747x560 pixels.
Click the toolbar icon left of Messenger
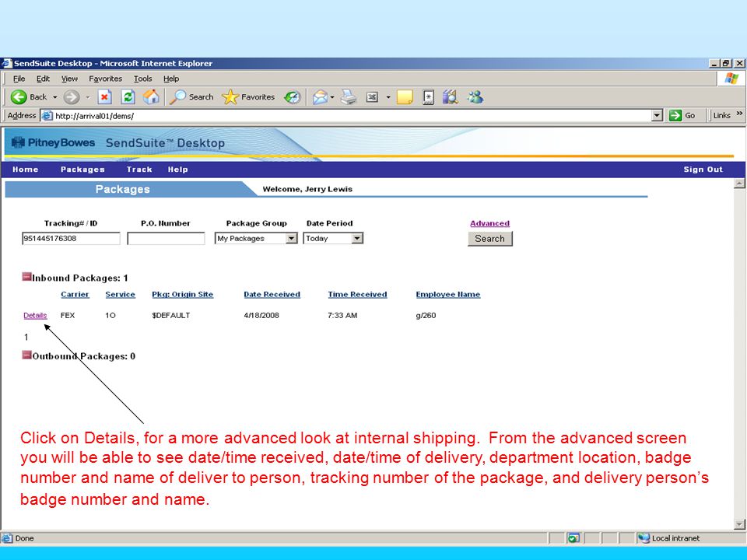[x=450, y=97]
